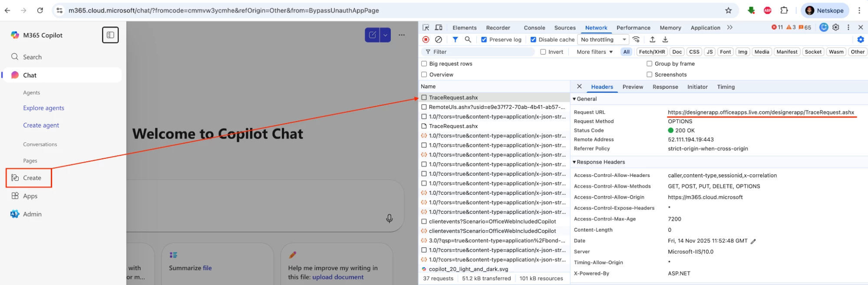Open DevTools settings gear icon

pos(836,27)
